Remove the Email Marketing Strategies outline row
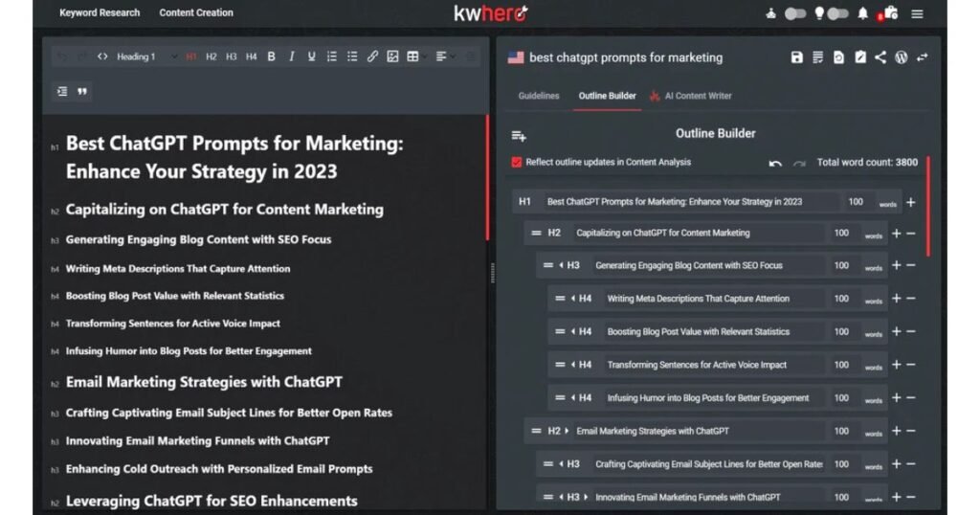Image resolution: width=980 pixels, height=515 pixels. click(x=911, y=431)
